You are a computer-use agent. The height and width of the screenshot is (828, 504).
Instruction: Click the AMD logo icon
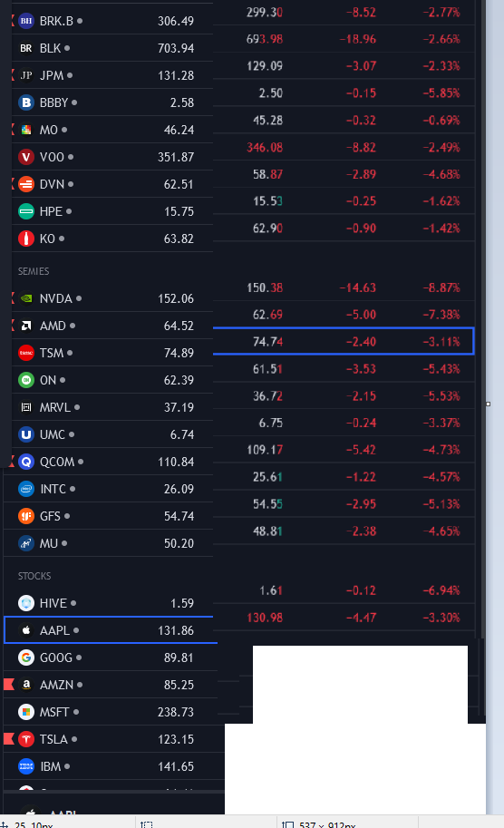point(26,326)
